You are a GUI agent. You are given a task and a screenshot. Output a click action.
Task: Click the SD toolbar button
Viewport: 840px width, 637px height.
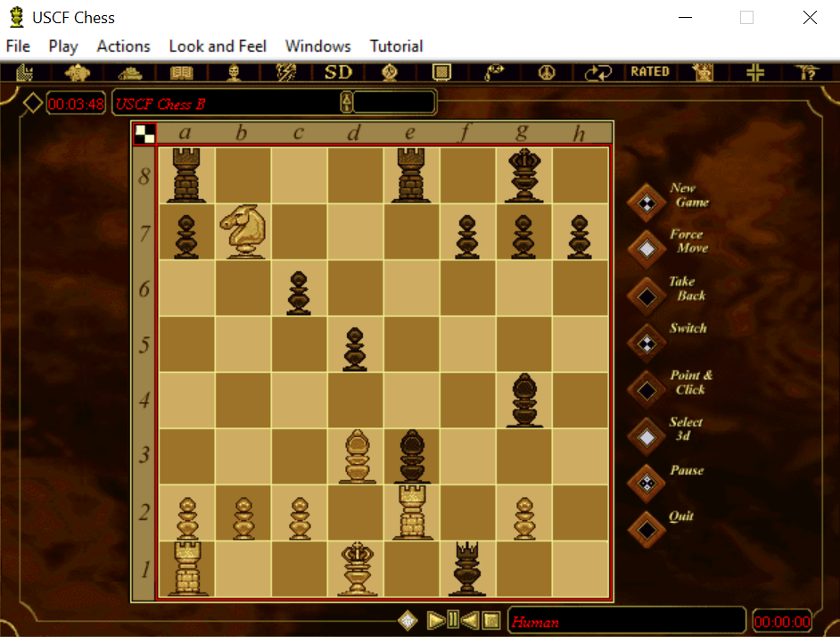click(x=338, y=72)
